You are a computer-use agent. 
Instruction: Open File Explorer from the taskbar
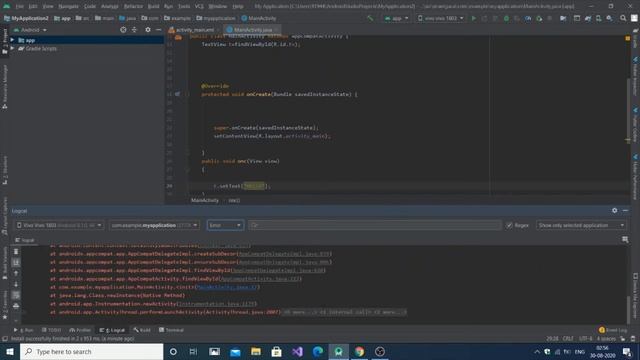click(256, 351)
